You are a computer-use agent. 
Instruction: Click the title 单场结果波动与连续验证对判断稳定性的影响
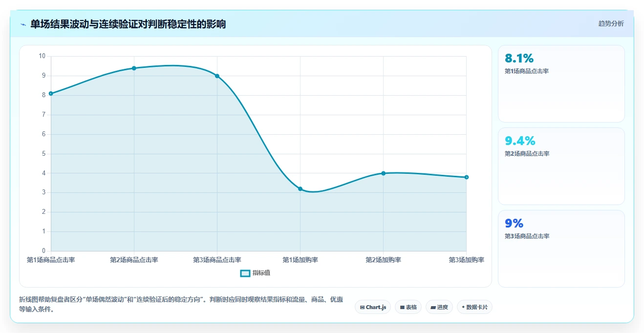pyautogui.click(x=128, y=24)
